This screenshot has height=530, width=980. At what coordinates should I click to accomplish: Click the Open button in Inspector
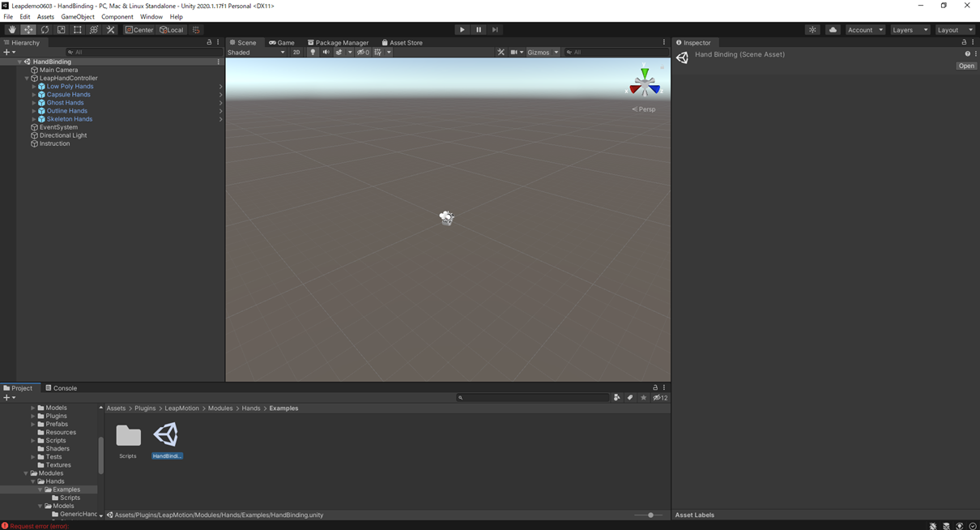coord(966,66)
